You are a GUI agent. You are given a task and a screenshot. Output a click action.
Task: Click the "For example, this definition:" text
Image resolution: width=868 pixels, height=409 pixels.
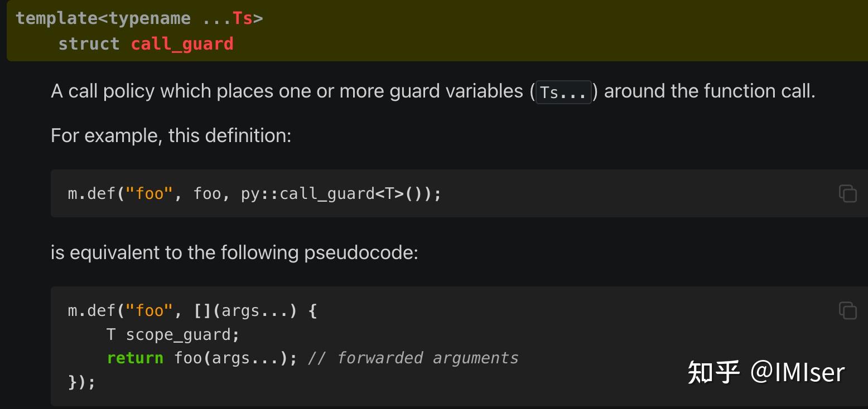coord(171,135)
